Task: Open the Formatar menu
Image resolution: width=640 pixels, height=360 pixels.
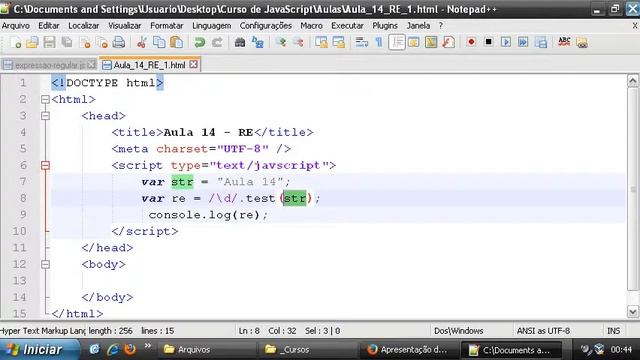Action: click(167, 26)
